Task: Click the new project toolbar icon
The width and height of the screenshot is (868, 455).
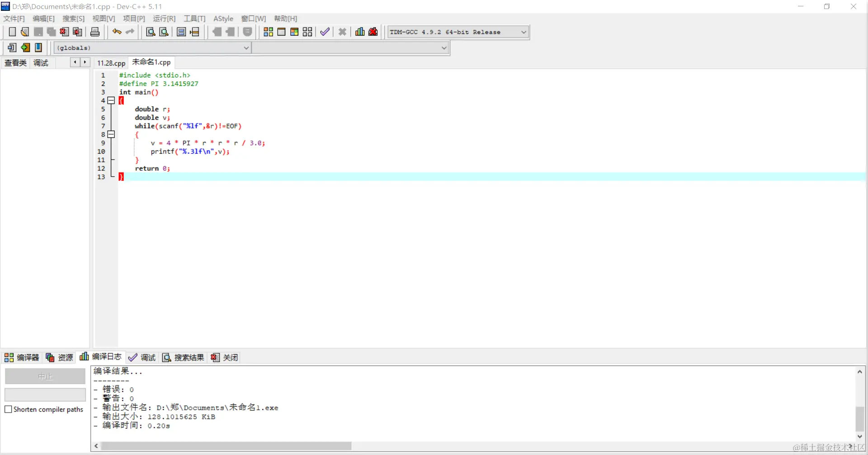Action: [x=12, y=47]
